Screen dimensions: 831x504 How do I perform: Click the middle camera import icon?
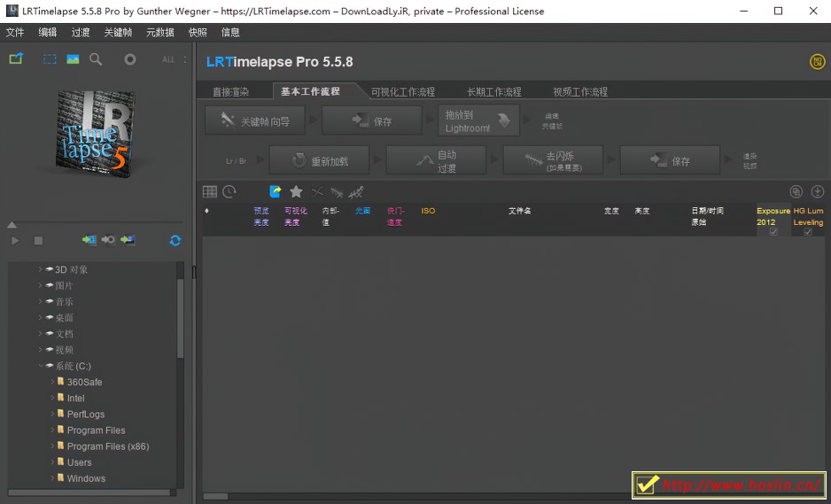pyautogui.click(x=108, y=240)
